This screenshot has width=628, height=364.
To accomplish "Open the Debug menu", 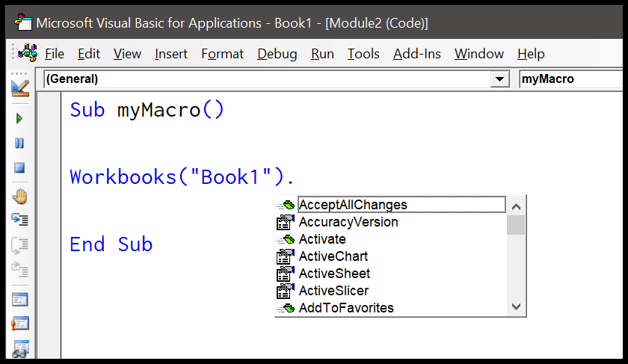I will (x=277, y=54).
